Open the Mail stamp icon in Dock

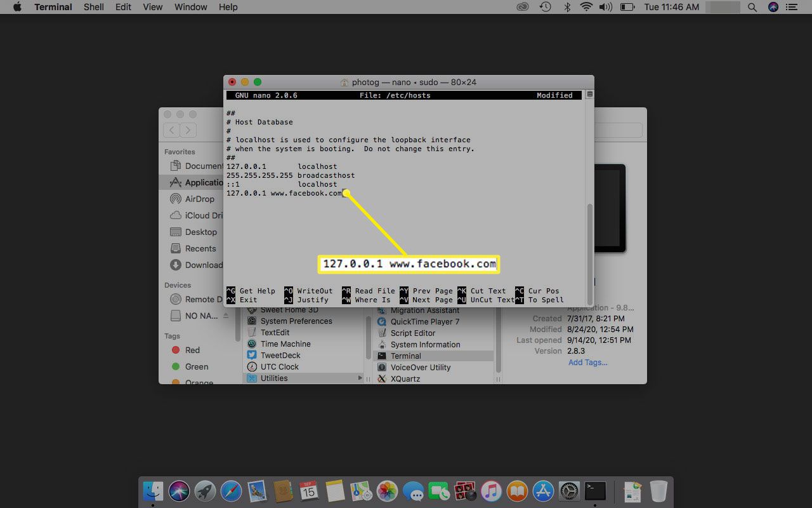coord(257,491)
